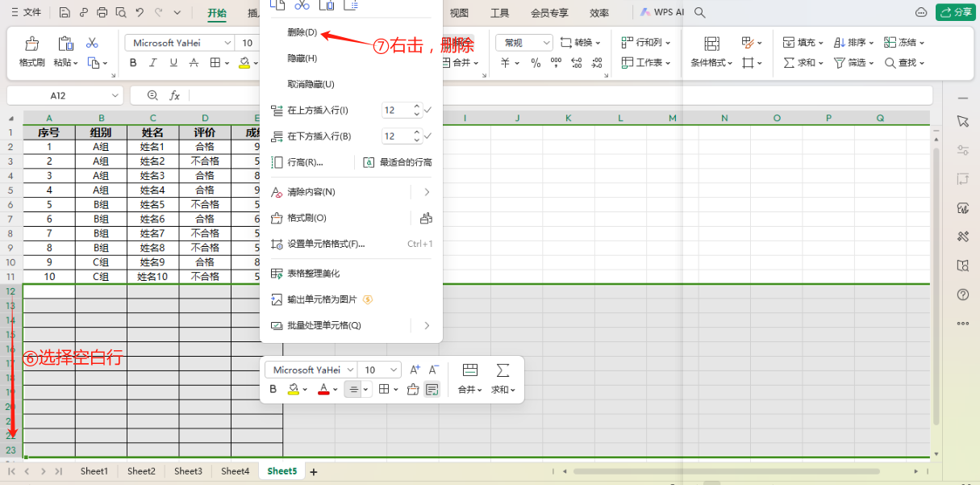Toggle wrap text in the floating mini toolbar
980x485 pixels.
pos(432,389)
